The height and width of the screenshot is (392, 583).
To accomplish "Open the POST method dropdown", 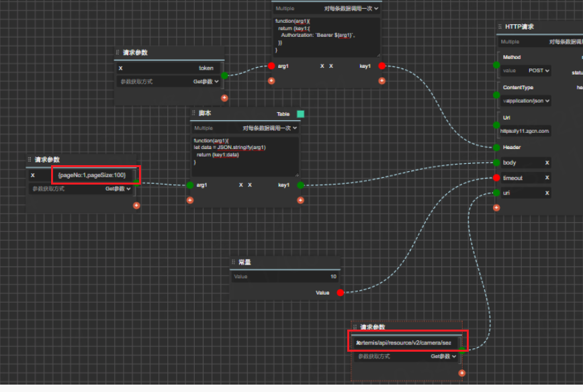I will click(539, 70).
